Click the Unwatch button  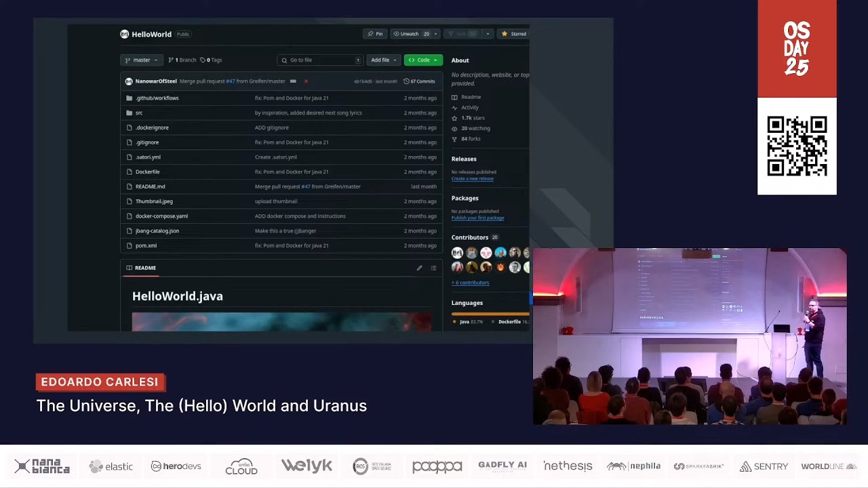(x=412, y=34)
